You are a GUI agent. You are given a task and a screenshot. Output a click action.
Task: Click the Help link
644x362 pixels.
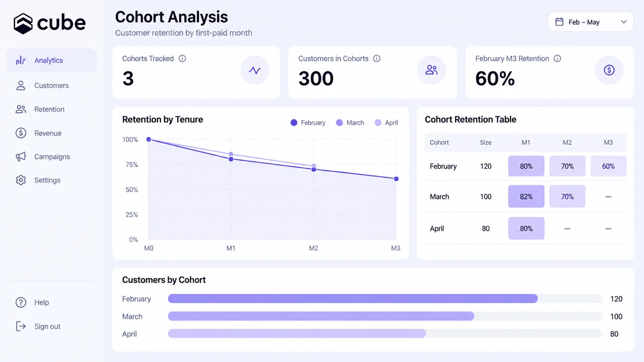click(42, 302)
